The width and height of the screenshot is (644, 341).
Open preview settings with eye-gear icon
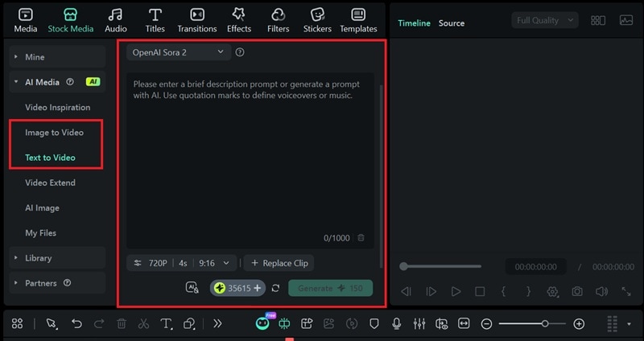pyautogui.click(x=553, y=291)
